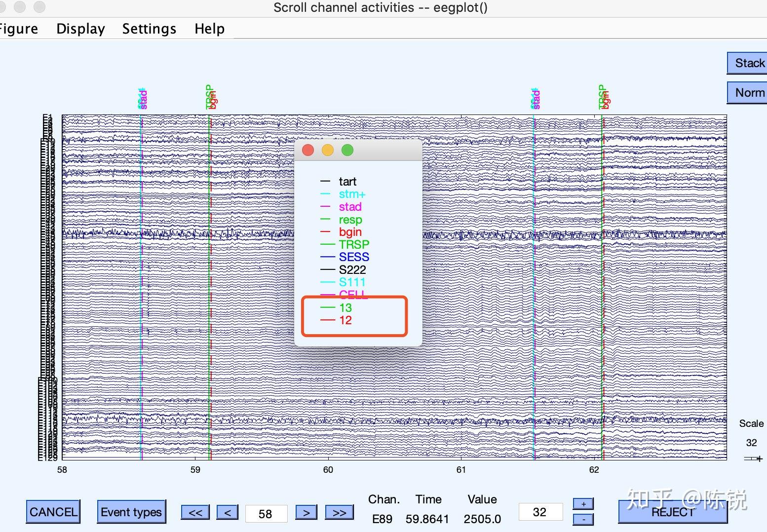Open the Help menu
Screen dimensions: 767x532
click(x=209, y=29)
